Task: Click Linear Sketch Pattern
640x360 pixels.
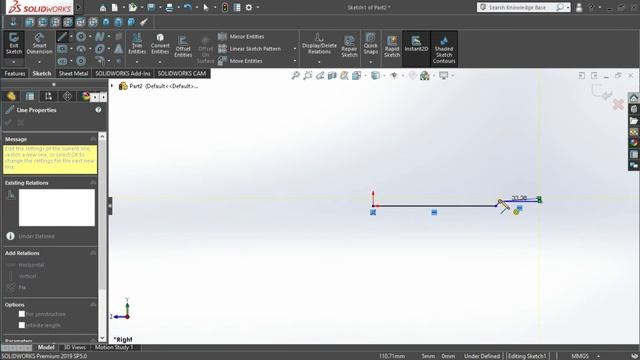Action: coord(249,49)
